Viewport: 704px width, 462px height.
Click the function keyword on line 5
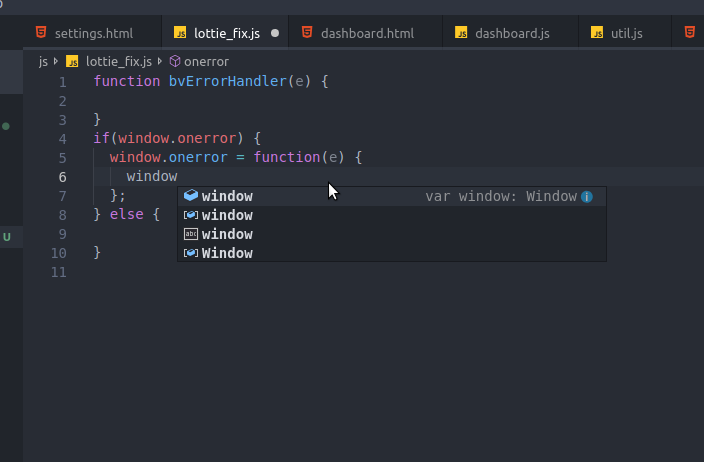pos(287,157)
